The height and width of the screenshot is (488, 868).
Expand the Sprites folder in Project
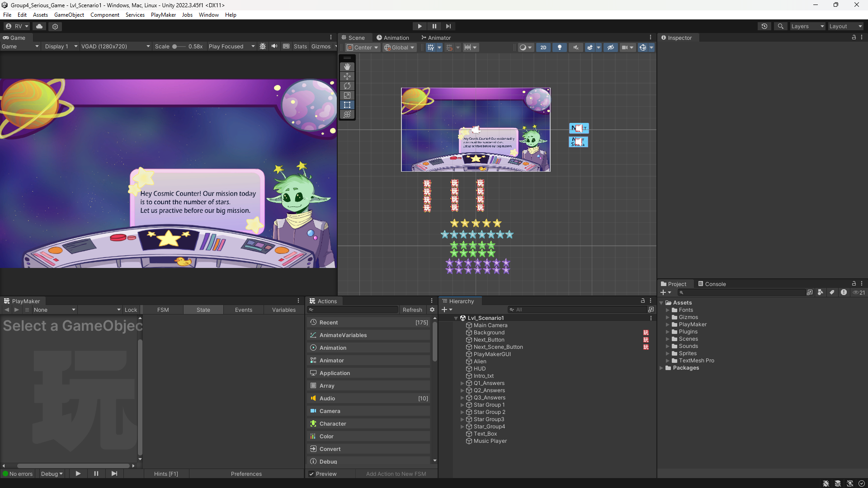click(667, 353)
